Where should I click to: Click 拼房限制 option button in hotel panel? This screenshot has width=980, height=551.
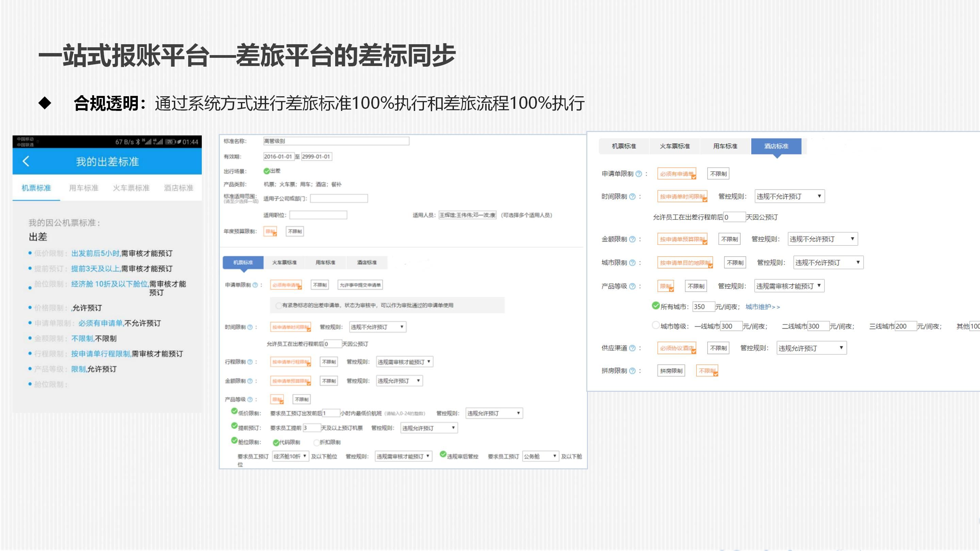tap(671, 371)
